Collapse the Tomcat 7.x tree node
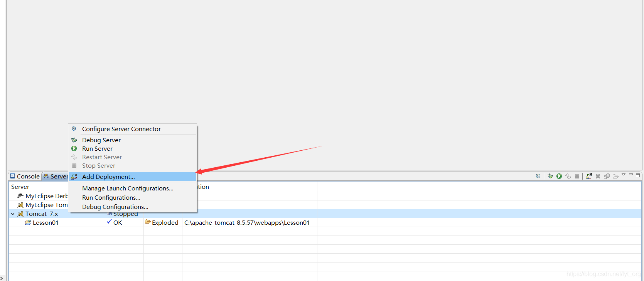The image size is (644, 281). [x=13, y=214]
